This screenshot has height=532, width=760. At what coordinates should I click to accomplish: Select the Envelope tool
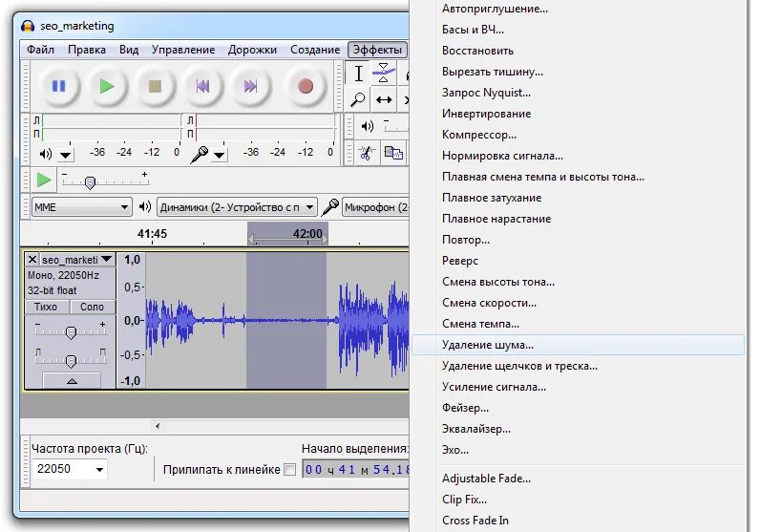point(384,74)
